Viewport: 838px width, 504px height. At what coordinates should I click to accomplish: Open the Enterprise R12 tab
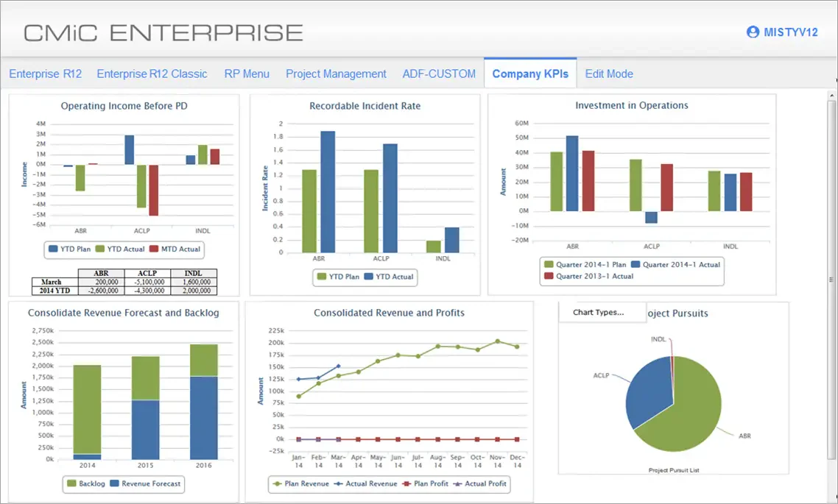click(46, 74)
